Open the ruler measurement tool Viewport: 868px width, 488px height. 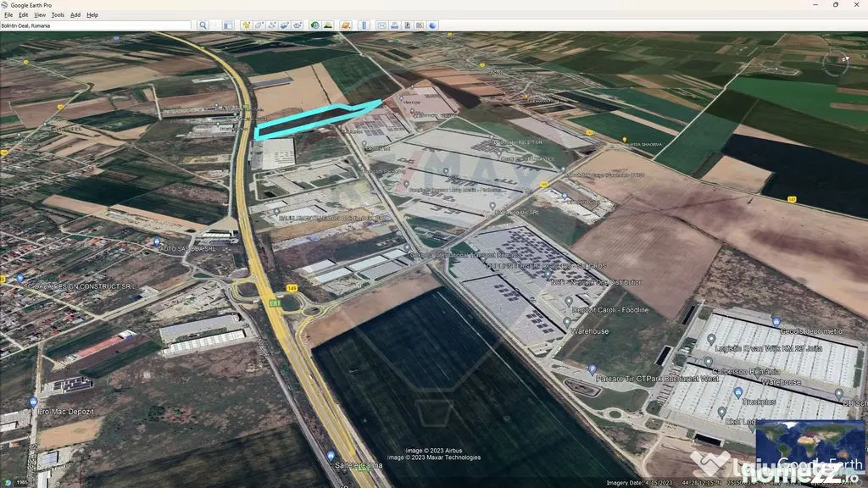[x=364, y=25]
